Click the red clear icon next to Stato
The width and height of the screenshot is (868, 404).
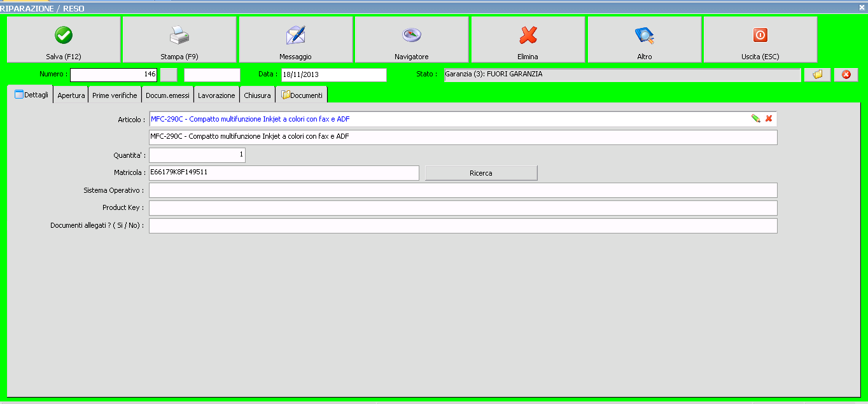[846, 75]
